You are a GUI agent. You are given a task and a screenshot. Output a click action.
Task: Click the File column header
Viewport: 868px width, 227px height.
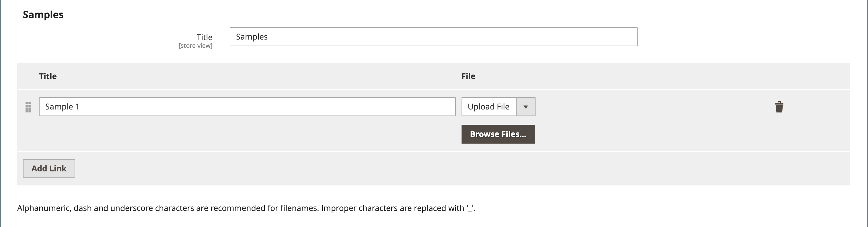[x=468, y=77]
